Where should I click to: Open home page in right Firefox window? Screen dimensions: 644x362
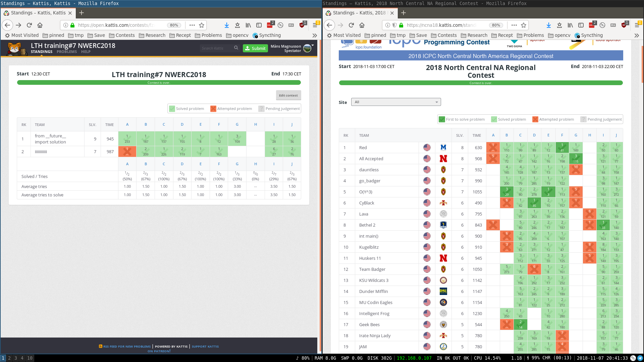click(362, 25)
